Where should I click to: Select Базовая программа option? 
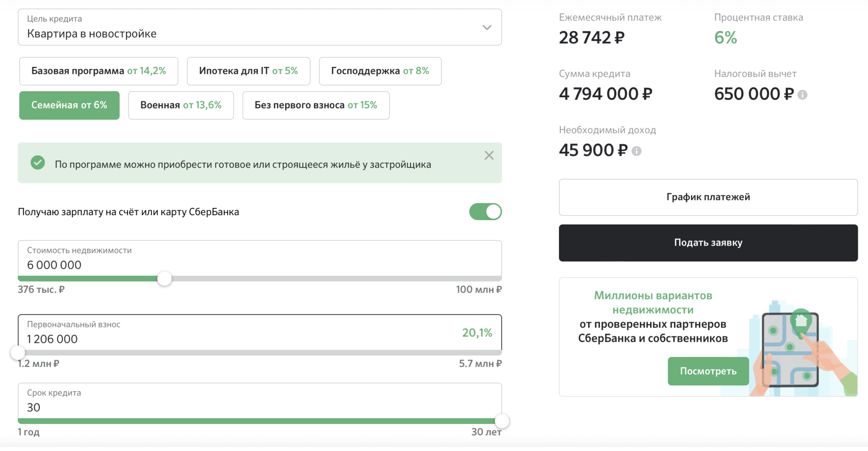(98, 71)
